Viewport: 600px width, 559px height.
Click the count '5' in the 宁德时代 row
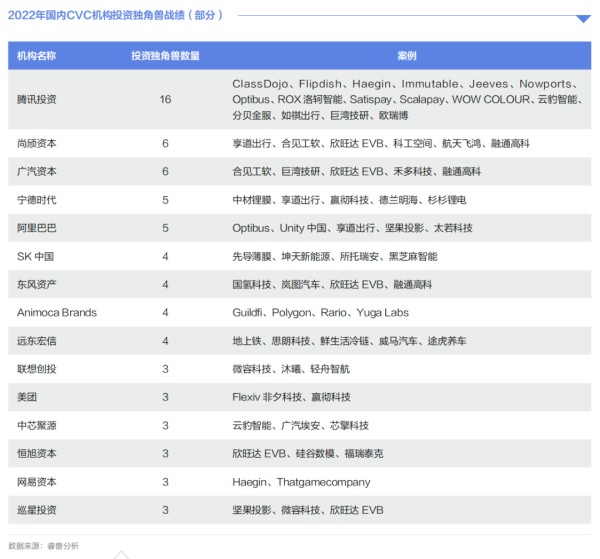tap(165, 200)
